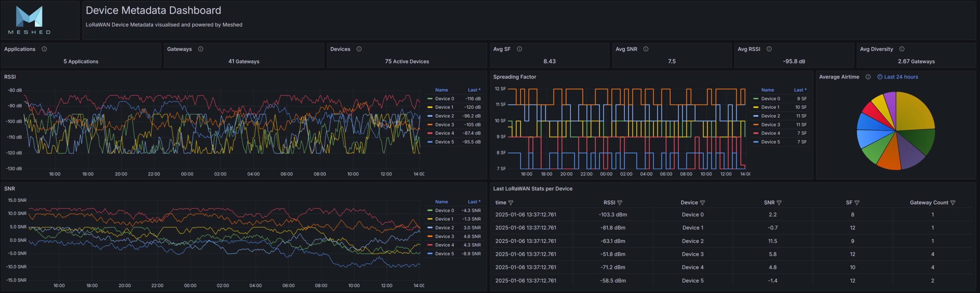
Task: Click the SF column filter icon
Action: [x=857, y=203]
